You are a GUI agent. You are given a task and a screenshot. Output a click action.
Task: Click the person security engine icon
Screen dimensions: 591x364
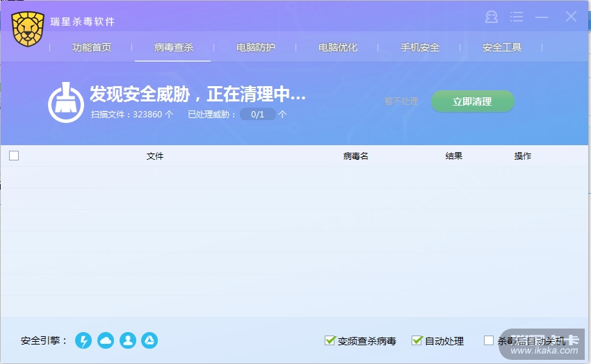tap(128, 340)
